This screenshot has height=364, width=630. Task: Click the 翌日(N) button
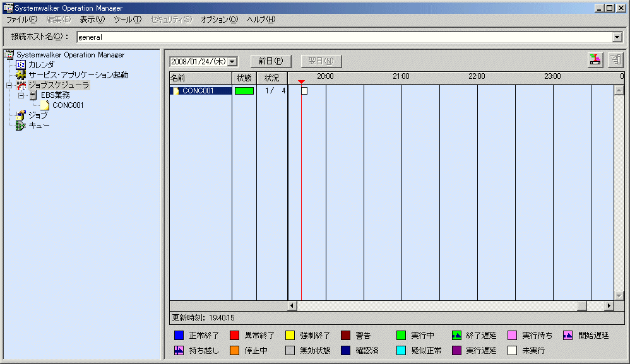point(321,61)
